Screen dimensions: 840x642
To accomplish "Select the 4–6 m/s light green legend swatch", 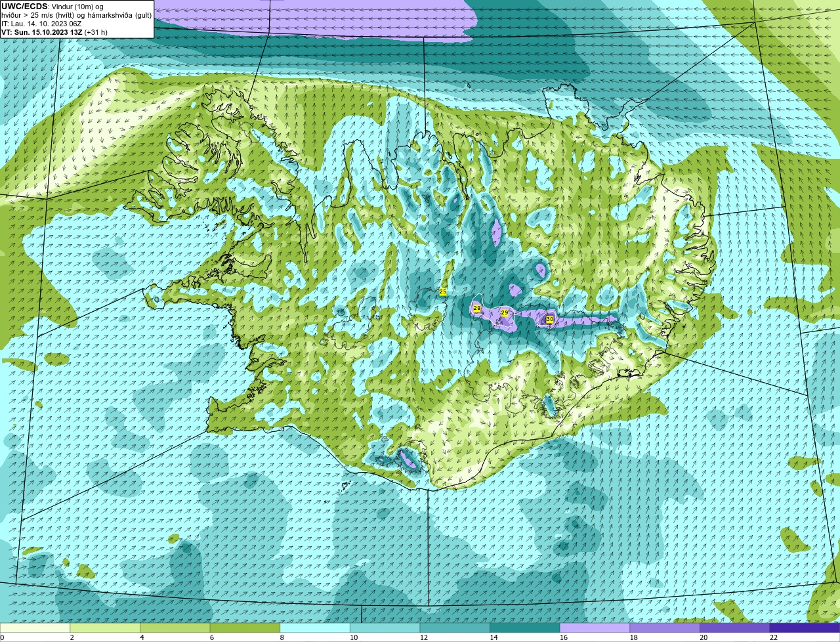I will point(175,628).
